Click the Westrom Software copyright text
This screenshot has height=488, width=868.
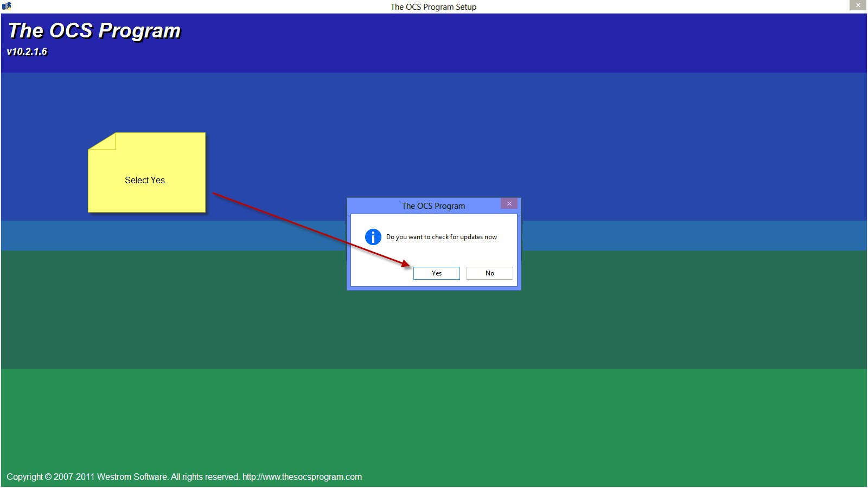point(184,477)
